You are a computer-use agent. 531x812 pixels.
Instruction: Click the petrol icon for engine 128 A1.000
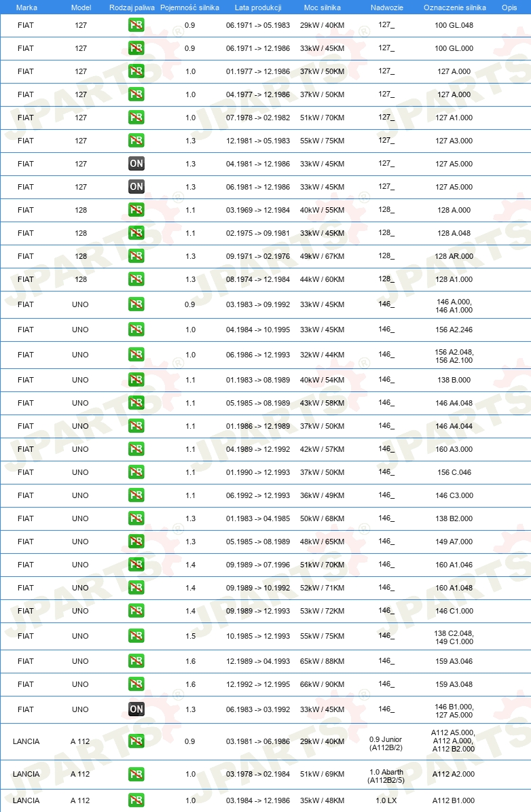[x=136, y=279]
